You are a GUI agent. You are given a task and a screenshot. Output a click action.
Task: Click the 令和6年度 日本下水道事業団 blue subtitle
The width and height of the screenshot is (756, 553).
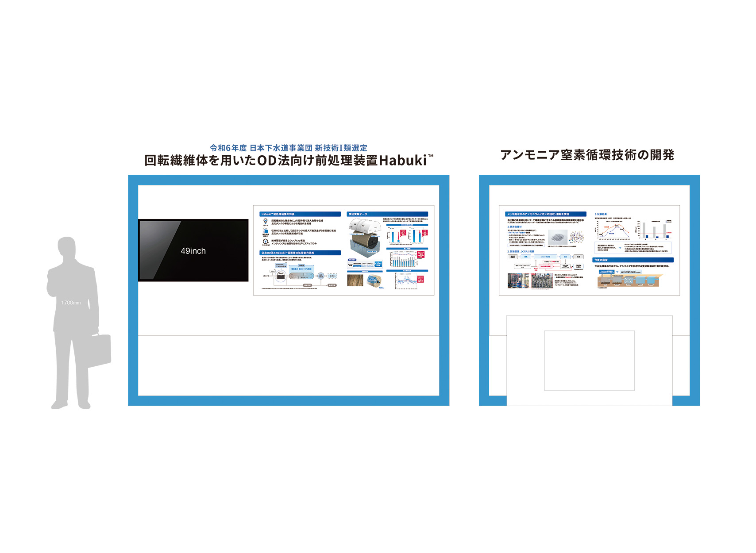tap(288, 148)
